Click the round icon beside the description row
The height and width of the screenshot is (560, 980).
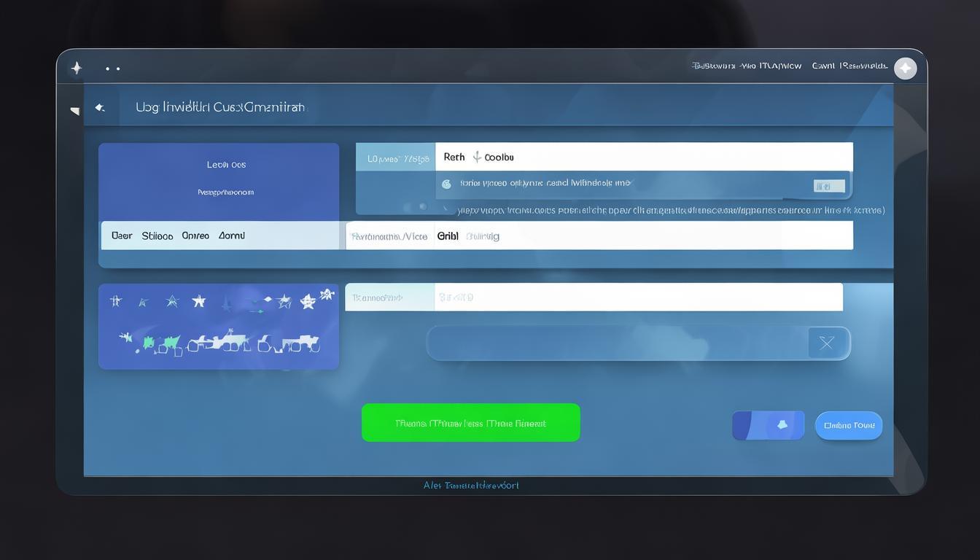(446, 184)
